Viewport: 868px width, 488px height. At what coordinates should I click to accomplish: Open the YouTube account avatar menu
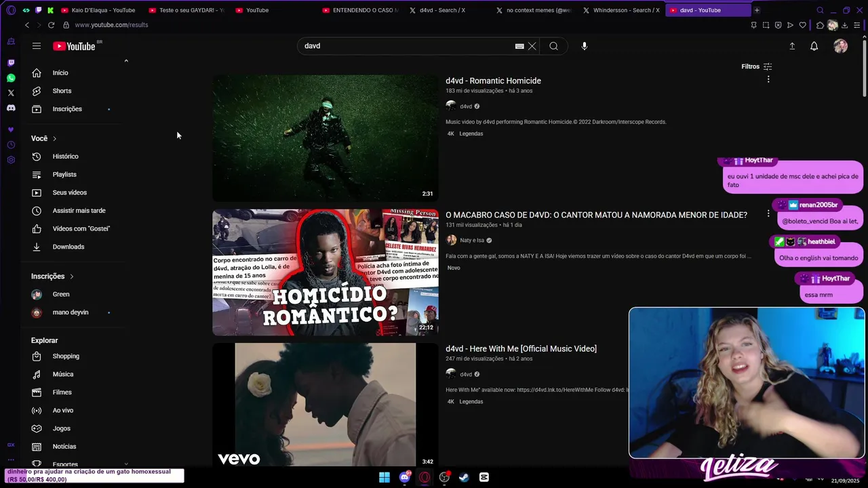click(x=841, y=46)
